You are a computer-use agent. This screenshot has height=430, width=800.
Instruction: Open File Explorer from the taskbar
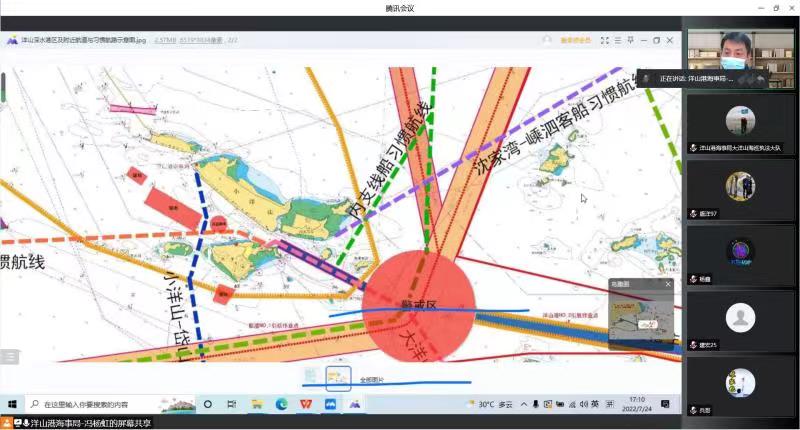(x=257, y=404)
